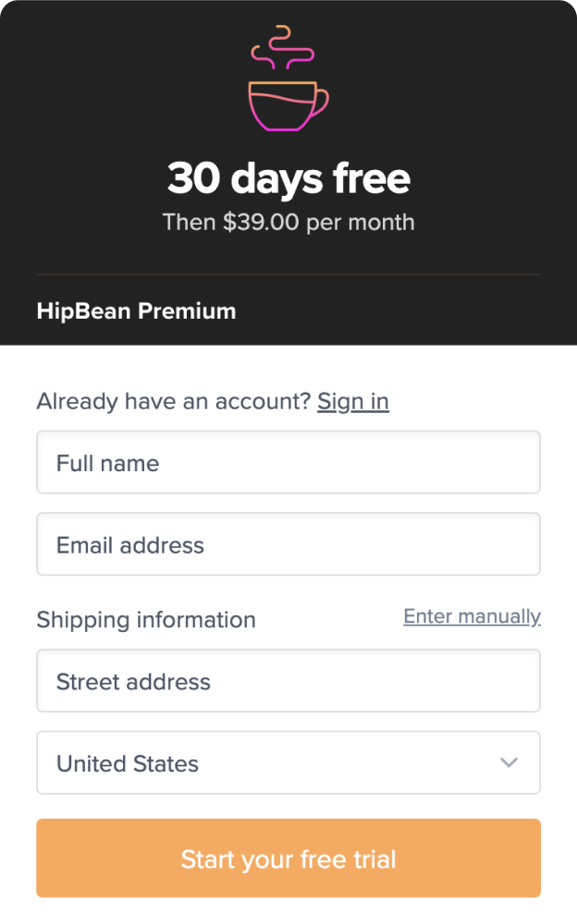577x924 pixels.
Task: Click the Already have an account text
Action: point(172,401)
